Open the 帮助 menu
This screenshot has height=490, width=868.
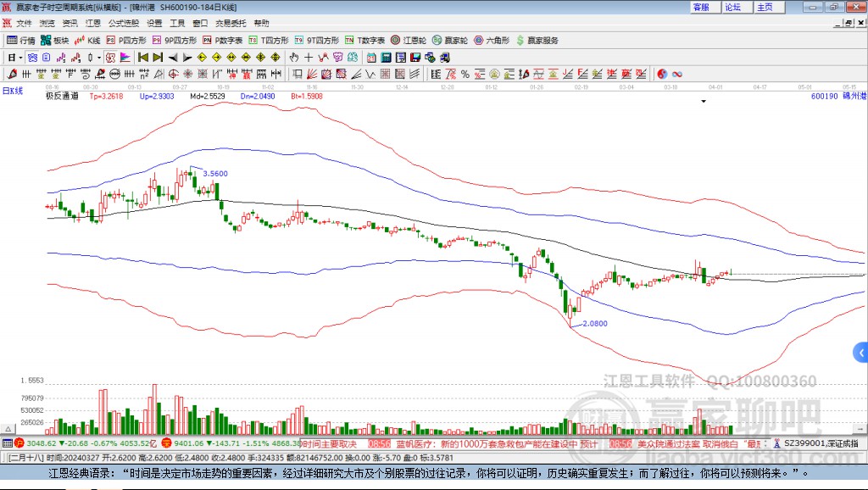coord(261,23)
